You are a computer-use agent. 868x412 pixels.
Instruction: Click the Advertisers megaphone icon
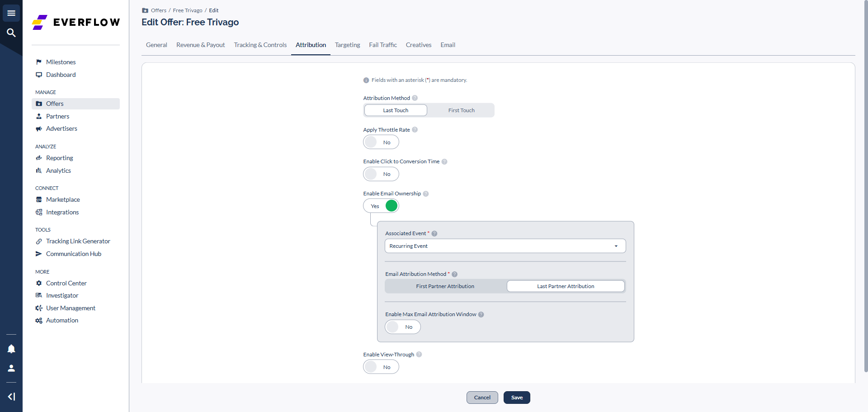pos(39,129)
